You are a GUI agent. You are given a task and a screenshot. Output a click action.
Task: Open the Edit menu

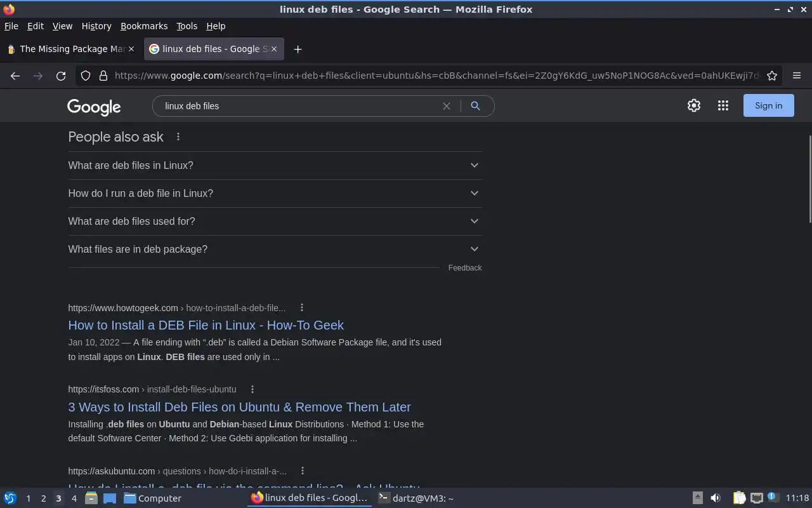click(x=36, y=26)
